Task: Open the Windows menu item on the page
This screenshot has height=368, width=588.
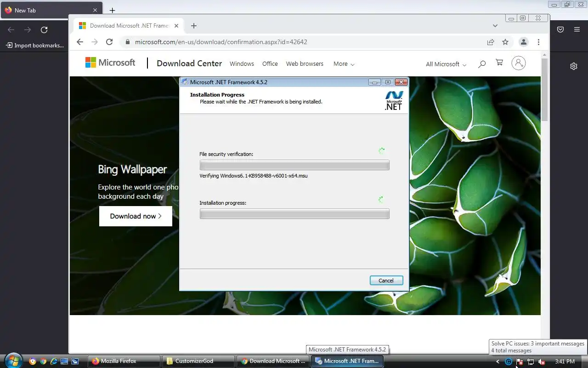Action: coord(242,64)
